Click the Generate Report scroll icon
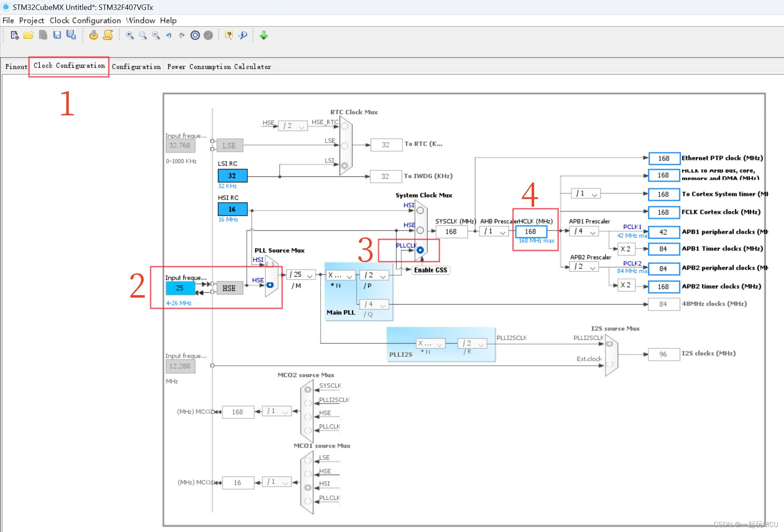This screenshot has height=532, width=784. pyautogui.click(x=108, y=36)
